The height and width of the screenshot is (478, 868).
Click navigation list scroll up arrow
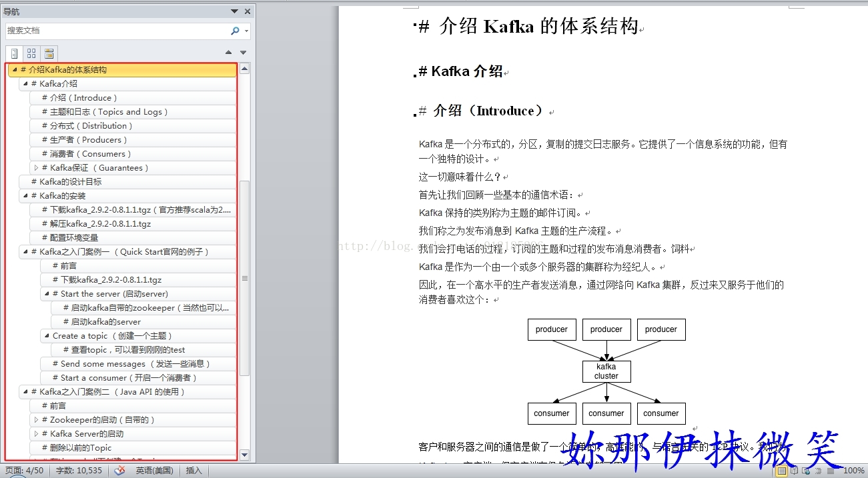tap(244, 69)
